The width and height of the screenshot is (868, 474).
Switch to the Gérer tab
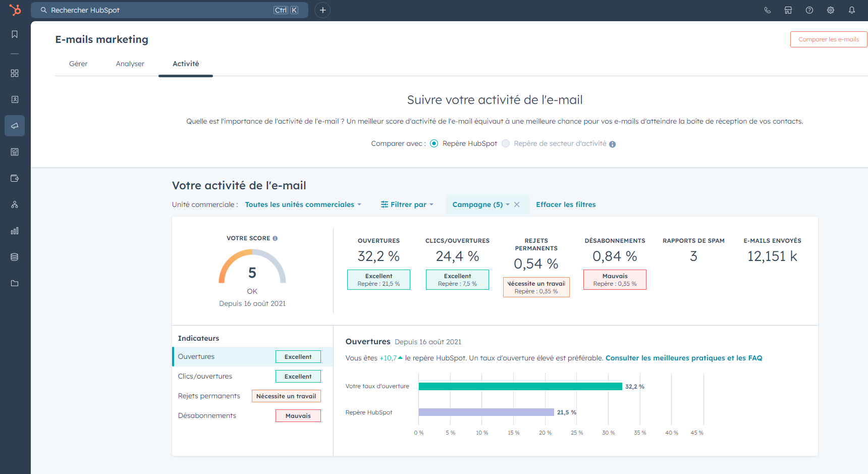coord(78,64)
